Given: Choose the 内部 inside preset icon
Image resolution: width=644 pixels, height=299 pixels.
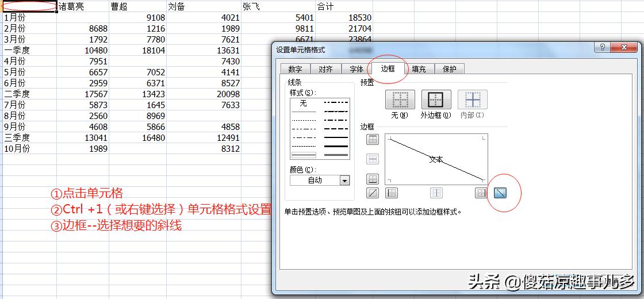Looking at the screenshot, I should [472, 99].
